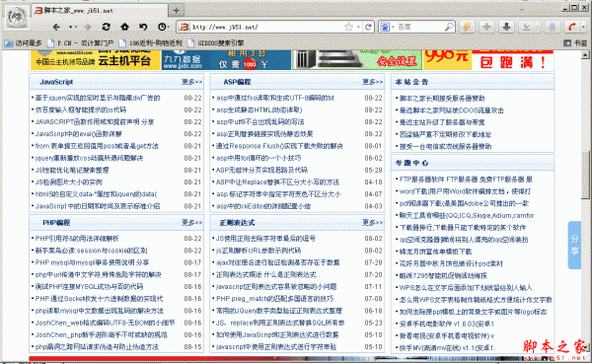Image resolution: width=592 pixels, height=364 pixels.
Task: Open topic 下载器排行,下载器只能下载特定的某个软件
Action: pos(463,228)
